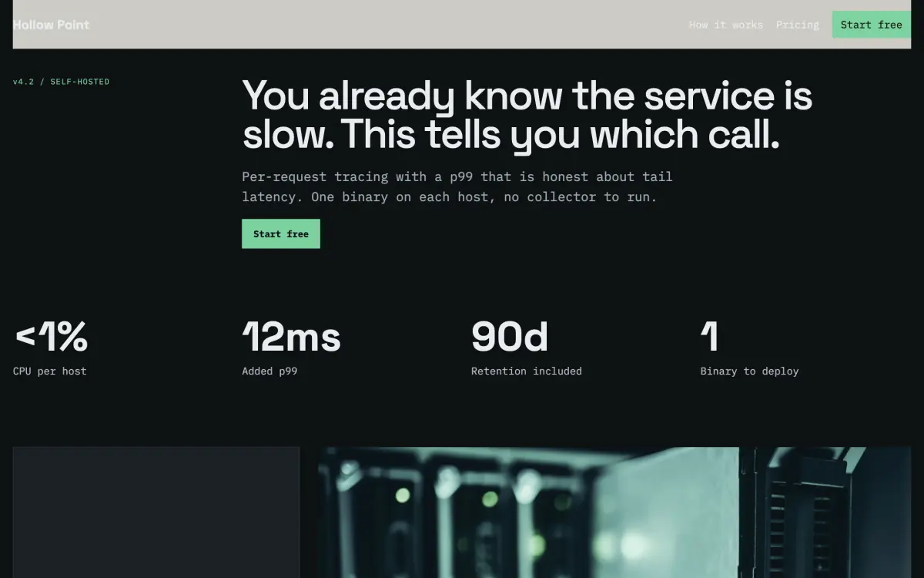The image size is (924, 578).
Task: Click the Binary to deploy label
Action: pos(750,371)
